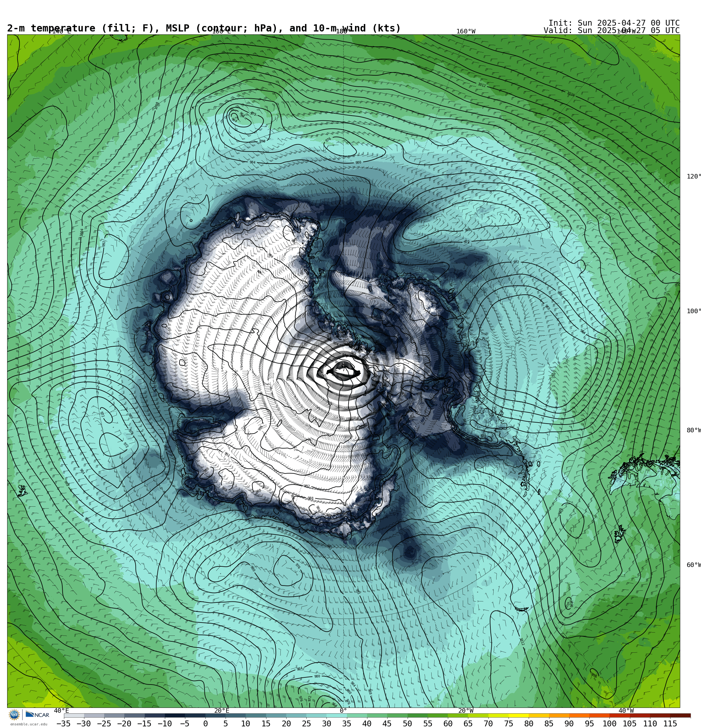Click the -5 colorbar tick label
Screen dimensions: 701x728
(185, 723)
